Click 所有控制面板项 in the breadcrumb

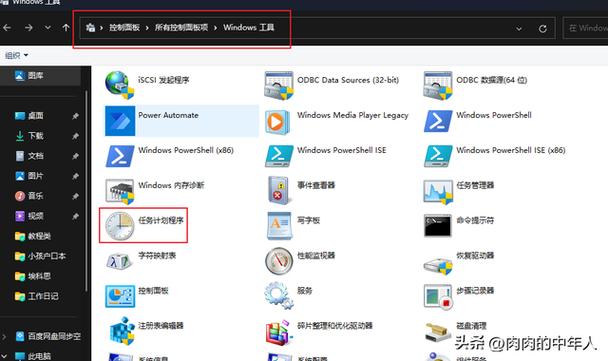181,28
